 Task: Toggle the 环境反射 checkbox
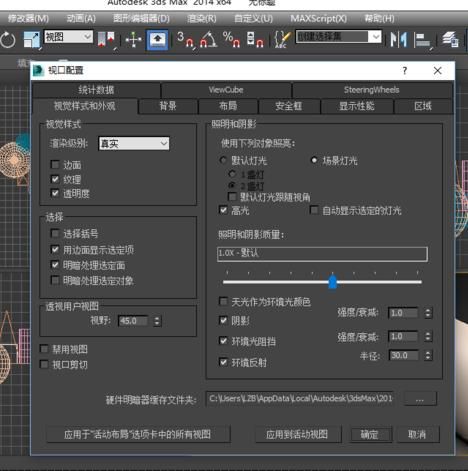click(x=223, y=362)
